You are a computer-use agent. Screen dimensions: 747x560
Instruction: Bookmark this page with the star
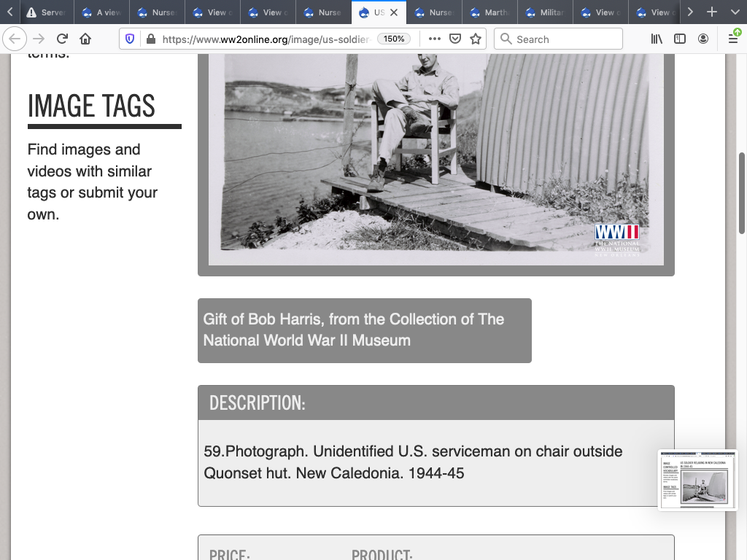pos(476,39)
